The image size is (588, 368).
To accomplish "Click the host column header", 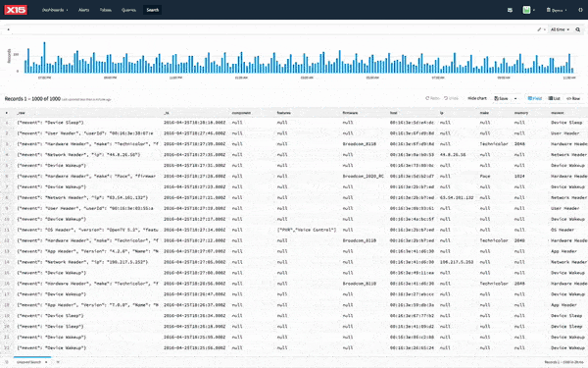I will click(x=393, y=113).
